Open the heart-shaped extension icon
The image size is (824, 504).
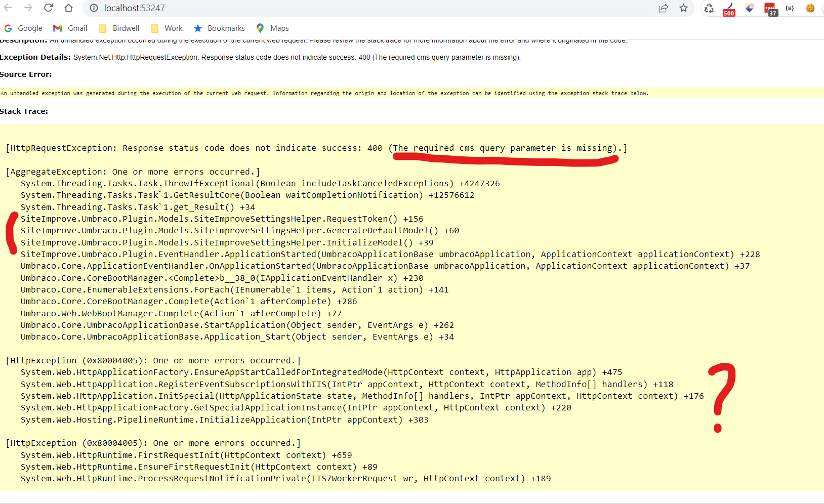[x=750, y=8]
